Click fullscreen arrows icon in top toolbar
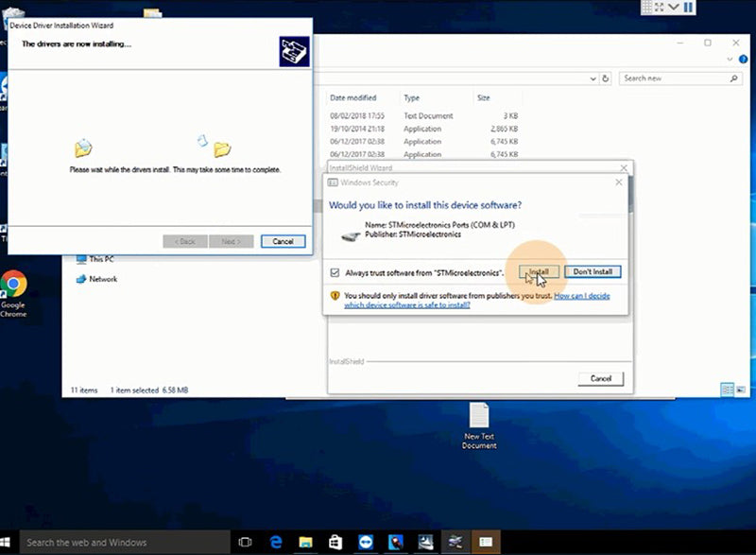Viewport: 756px width, 555px height. tap(659, 7)
